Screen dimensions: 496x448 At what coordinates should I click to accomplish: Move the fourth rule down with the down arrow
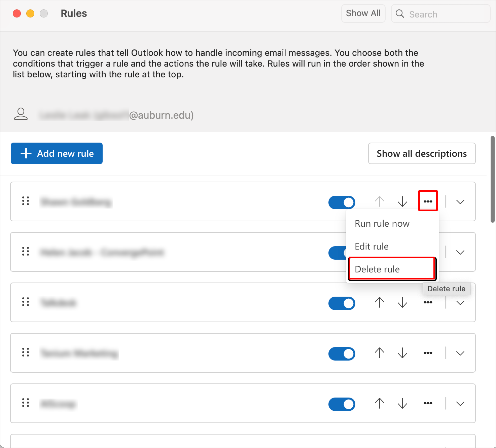[402, 353]
